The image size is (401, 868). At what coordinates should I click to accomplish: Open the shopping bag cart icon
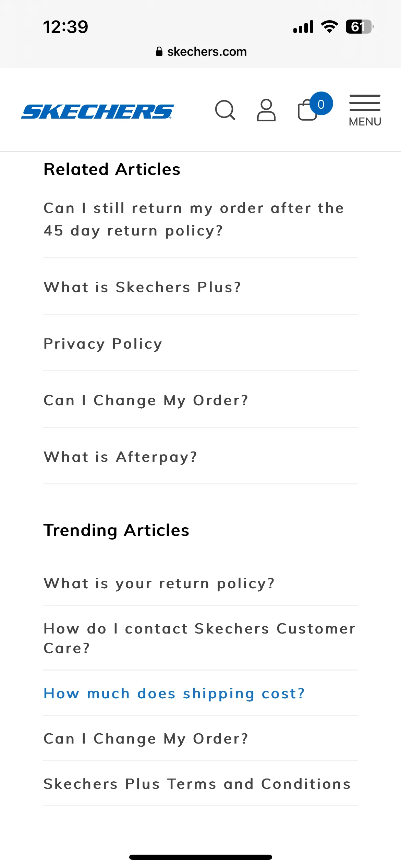307,110
